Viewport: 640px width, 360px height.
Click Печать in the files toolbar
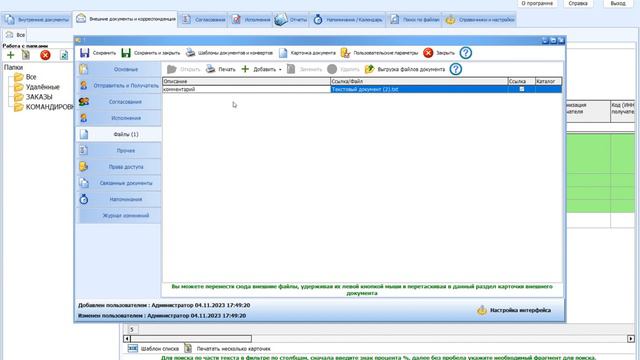(x=220, y=69)
